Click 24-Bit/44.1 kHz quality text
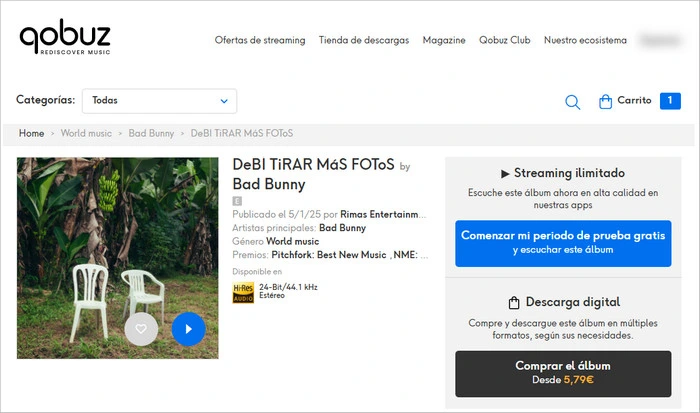 288,287
